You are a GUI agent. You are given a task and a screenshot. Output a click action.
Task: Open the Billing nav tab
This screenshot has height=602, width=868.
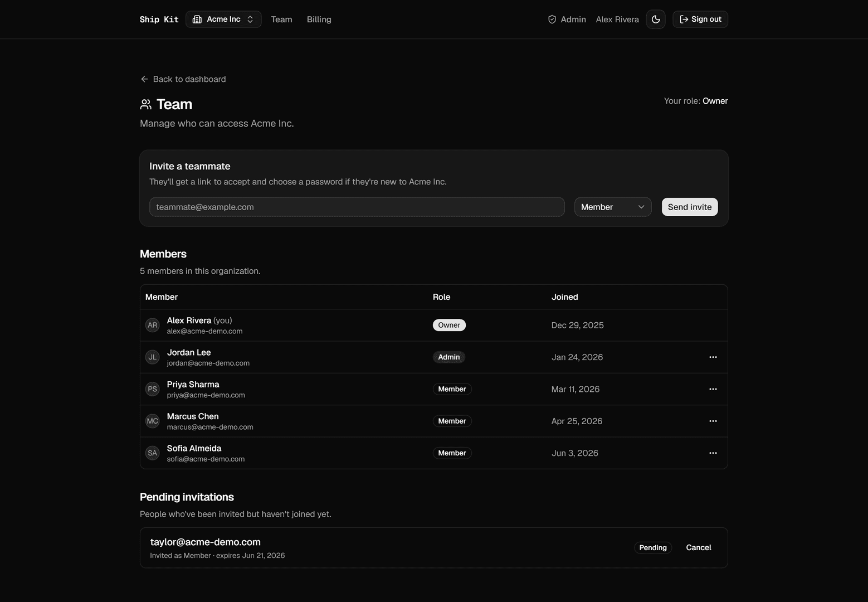click(319, 20)
